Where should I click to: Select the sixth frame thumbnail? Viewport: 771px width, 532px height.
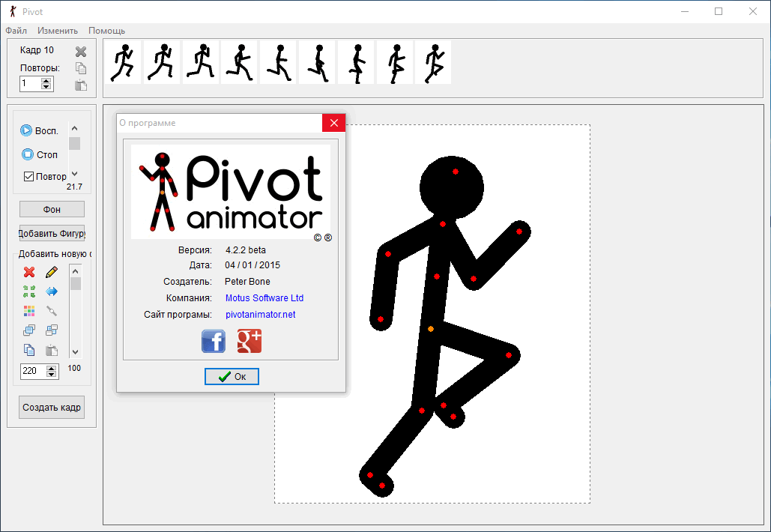(317, 62)
